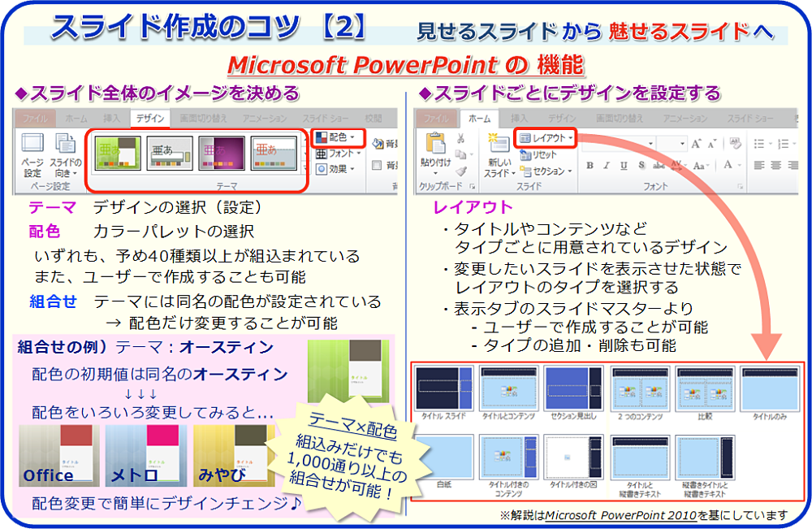Viewport: 812px width, 529px height.
Task: Apply the purple theme thumbnail in テーマ gallery
Action: [x=222, y=154]
